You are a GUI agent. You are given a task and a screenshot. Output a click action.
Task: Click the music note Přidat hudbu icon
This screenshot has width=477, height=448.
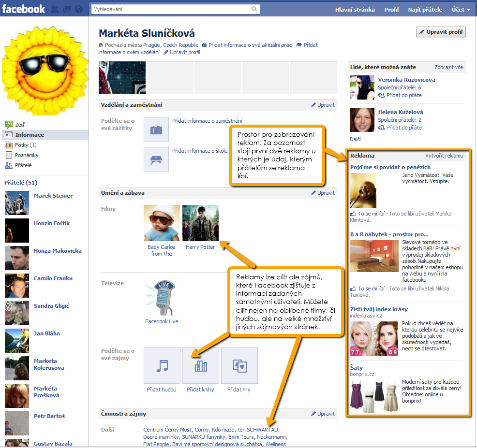162,365
